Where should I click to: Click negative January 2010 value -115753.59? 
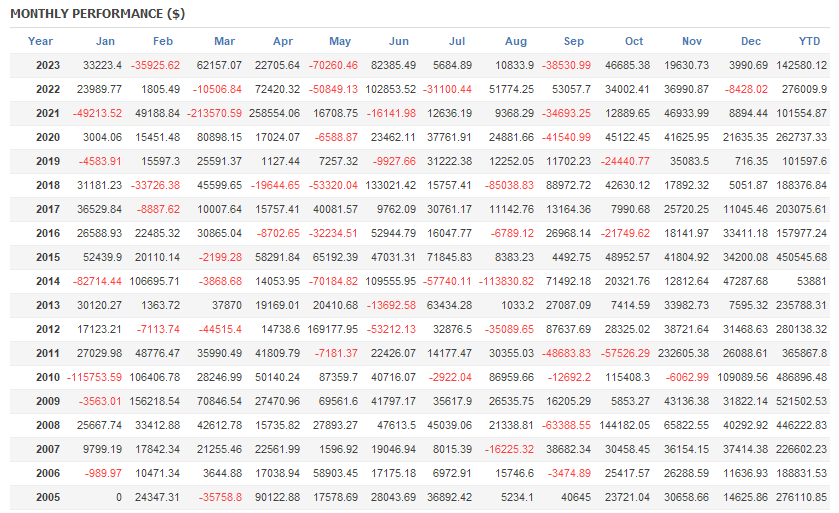click(x=94, y=377)
